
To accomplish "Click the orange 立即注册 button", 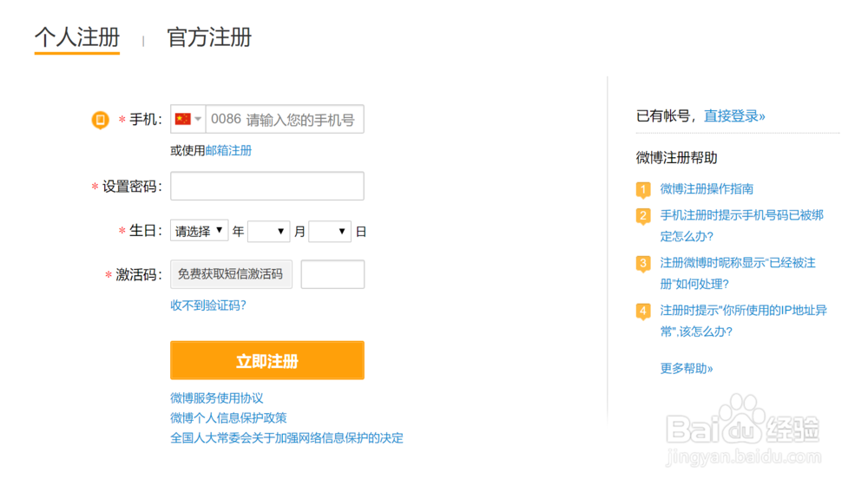I will (x=267, y=360).
